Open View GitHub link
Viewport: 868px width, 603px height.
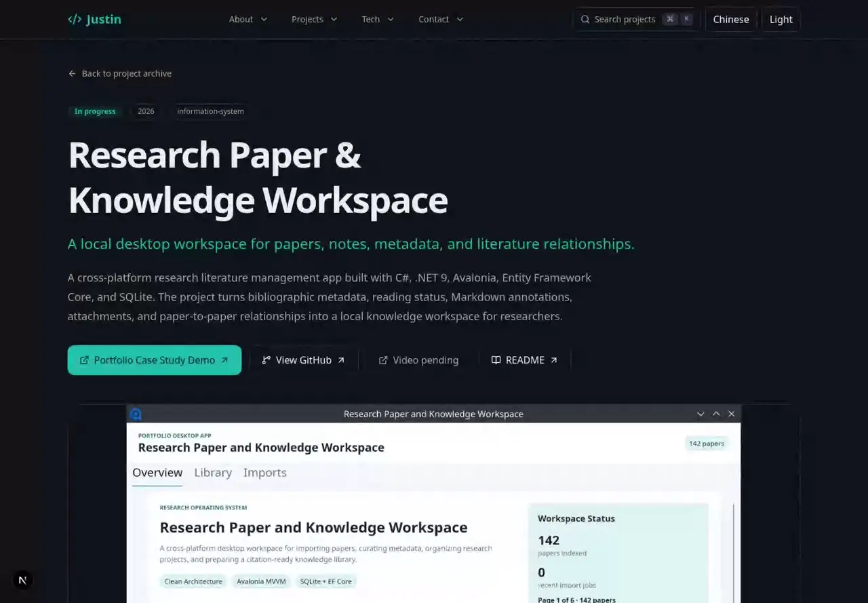[x=303, y=360]
